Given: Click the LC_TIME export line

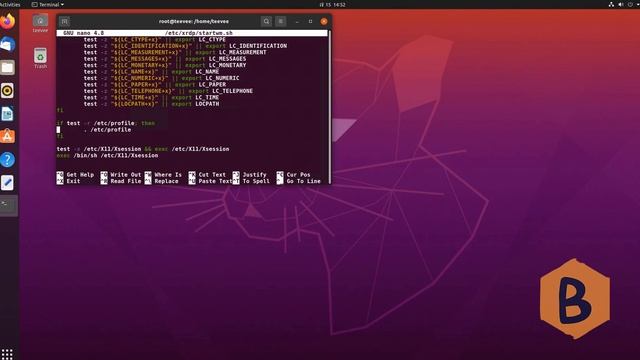Looking at the screenshot, I should 151,98.
